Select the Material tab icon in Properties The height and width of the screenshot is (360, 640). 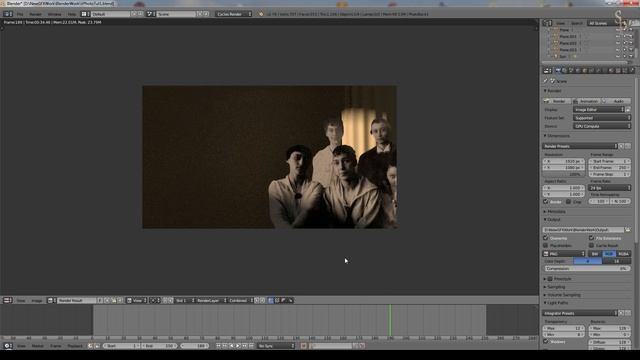(x=611, y=71)
